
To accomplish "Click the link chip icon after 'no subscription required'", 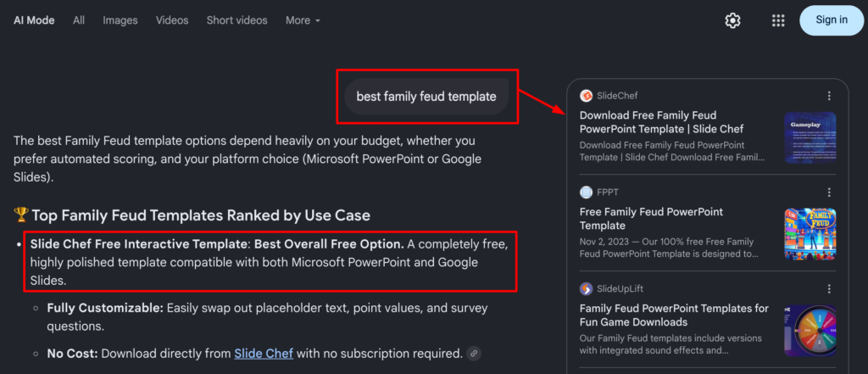I will [473, 354].
